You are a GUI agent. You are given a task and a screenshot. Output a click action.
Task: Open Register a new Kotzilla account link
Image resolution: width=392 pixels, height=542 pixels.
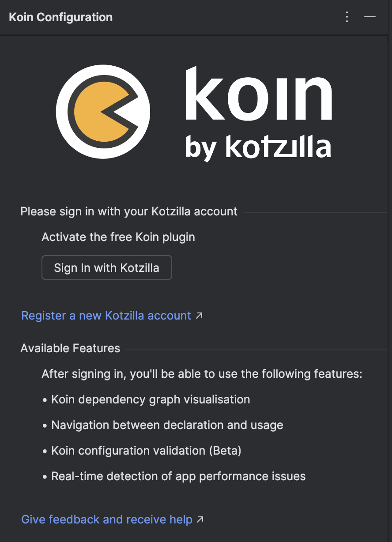(106, 316)
